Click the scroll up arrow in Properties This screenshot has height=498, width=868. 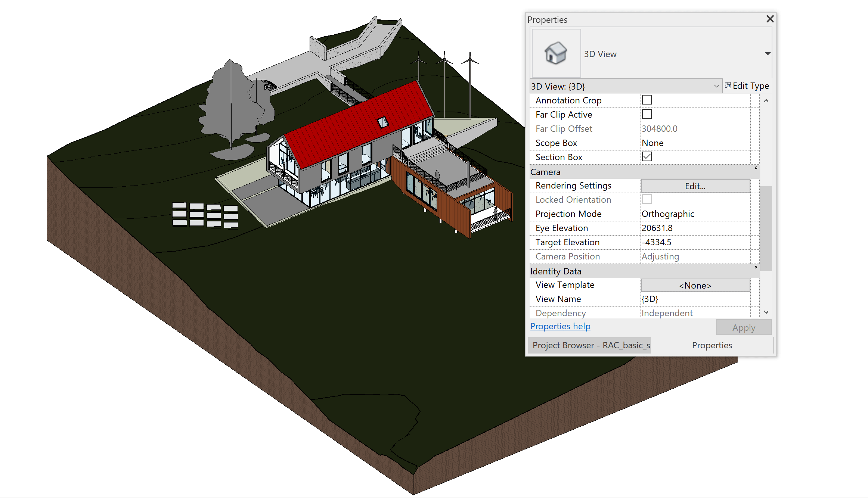point(767,100)
